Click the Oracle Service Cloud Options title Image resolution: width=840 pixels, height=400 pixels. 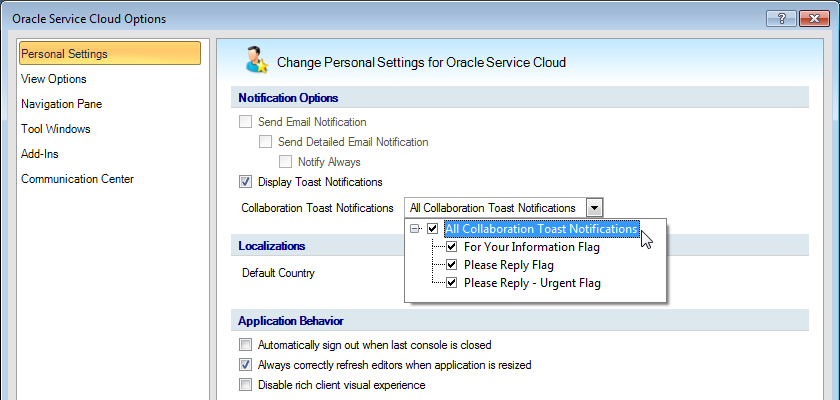tap(89, 19)
